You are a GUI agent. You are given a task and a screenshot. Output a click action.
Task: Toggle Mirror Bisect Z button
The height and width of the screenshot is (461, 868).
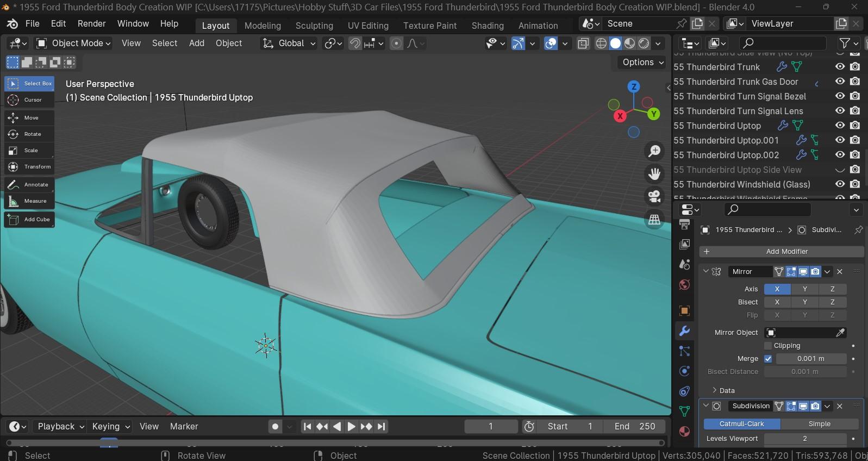[832, 302]
